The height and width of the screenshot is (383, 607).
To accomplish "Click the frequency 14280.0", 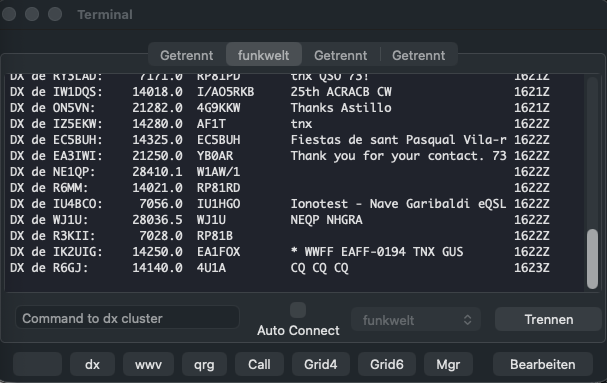I will click(157, 124).
